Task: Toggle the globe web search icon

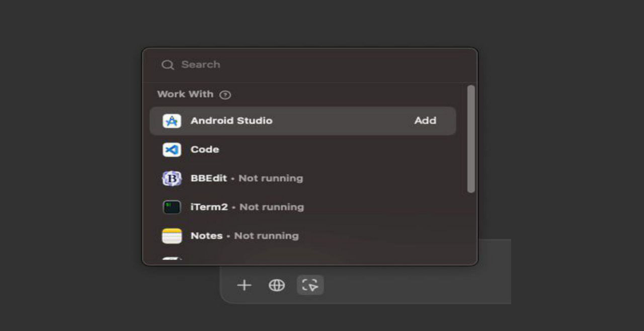Action: (x=277, y=285)
